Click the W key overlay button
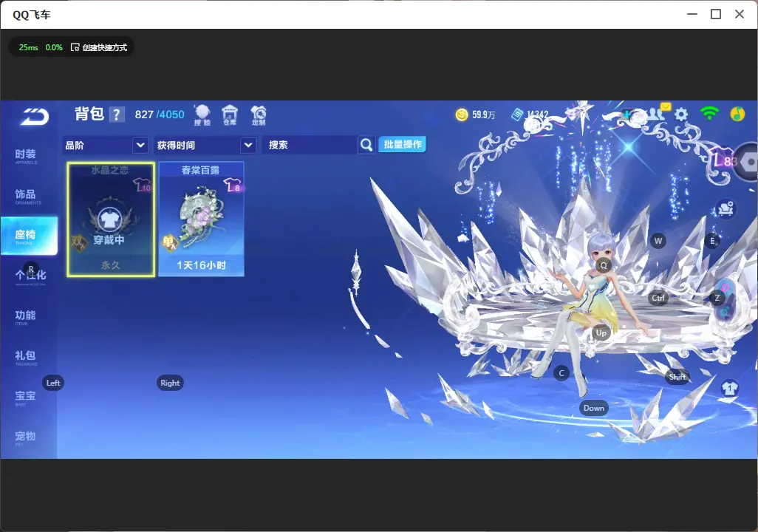This screenshot has width=758, height=532. [658, 241]
